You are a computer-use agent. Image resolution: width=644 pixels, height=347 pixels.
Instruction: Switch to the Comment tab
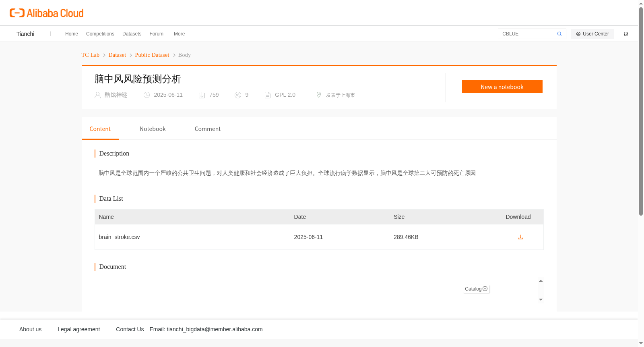coord(208,129)
